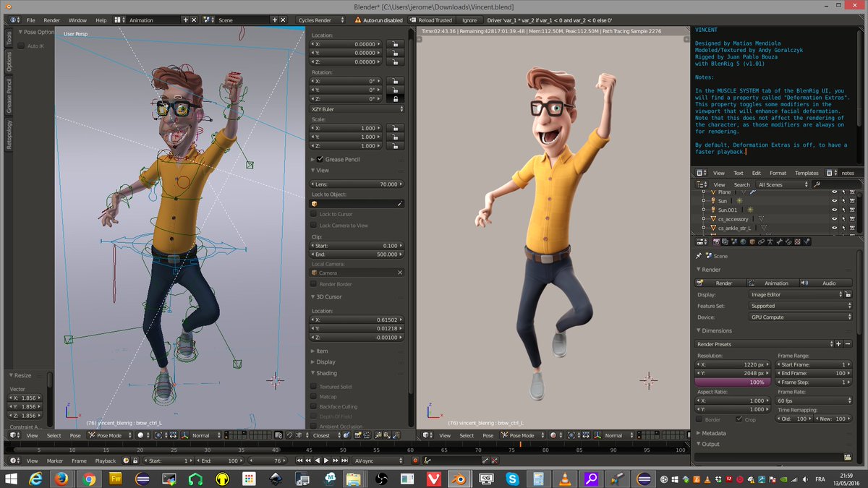The image size is (868, 488).
Task: Switch to the Grease Pencil side tab
Action: [9, 95]
